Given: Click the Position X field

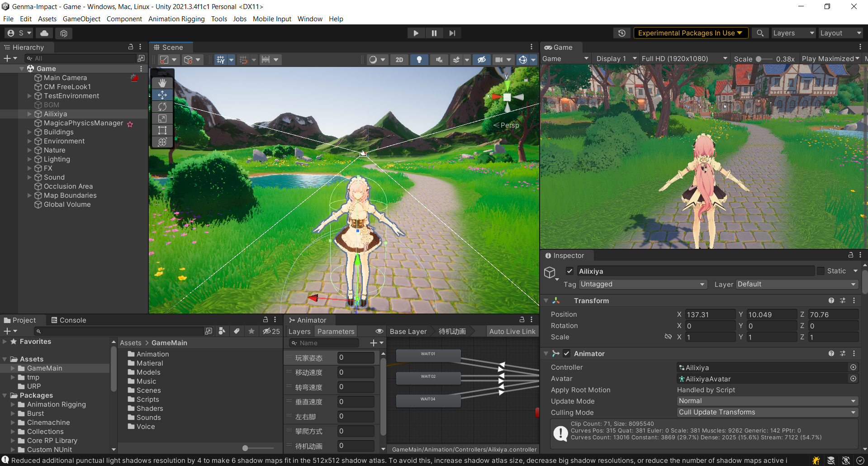Looking at the screenshot, I should click(x=710, y=314).
